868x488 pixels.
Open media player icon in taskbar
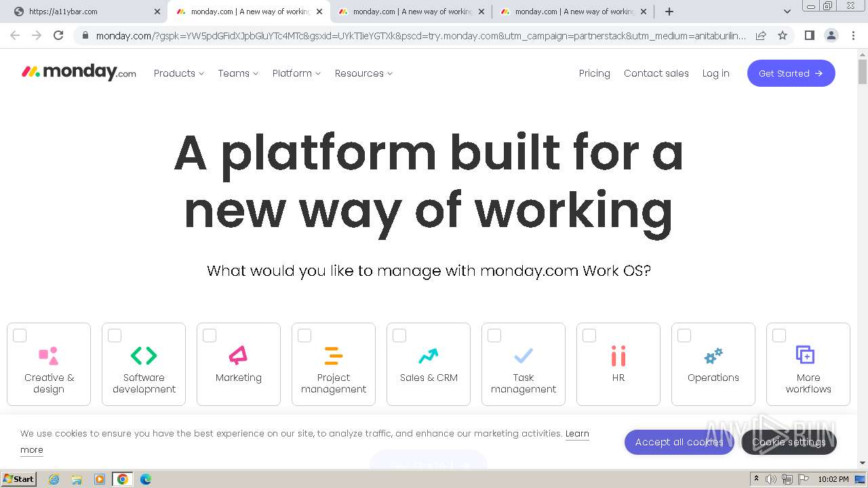100,479
